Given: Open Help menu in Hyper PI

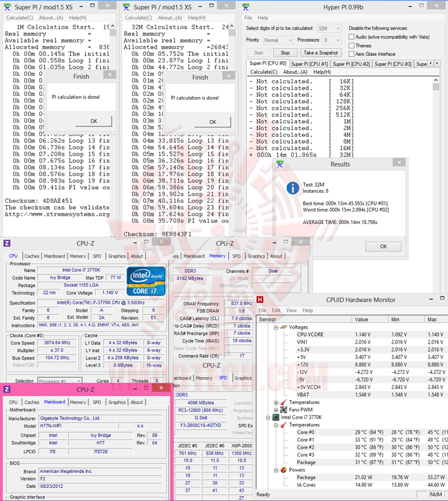Looking at the screenshot, I should (263, 17).
